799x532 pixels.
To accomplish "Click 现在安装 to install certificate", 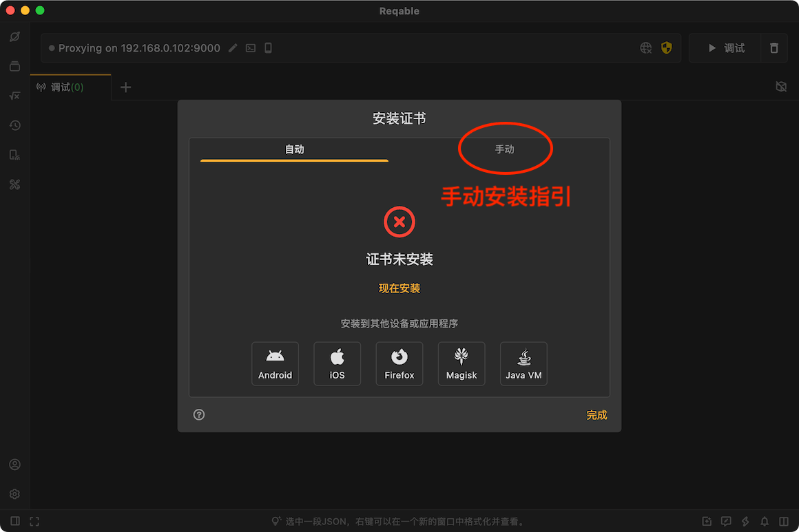I will click(x=399, y=288).
